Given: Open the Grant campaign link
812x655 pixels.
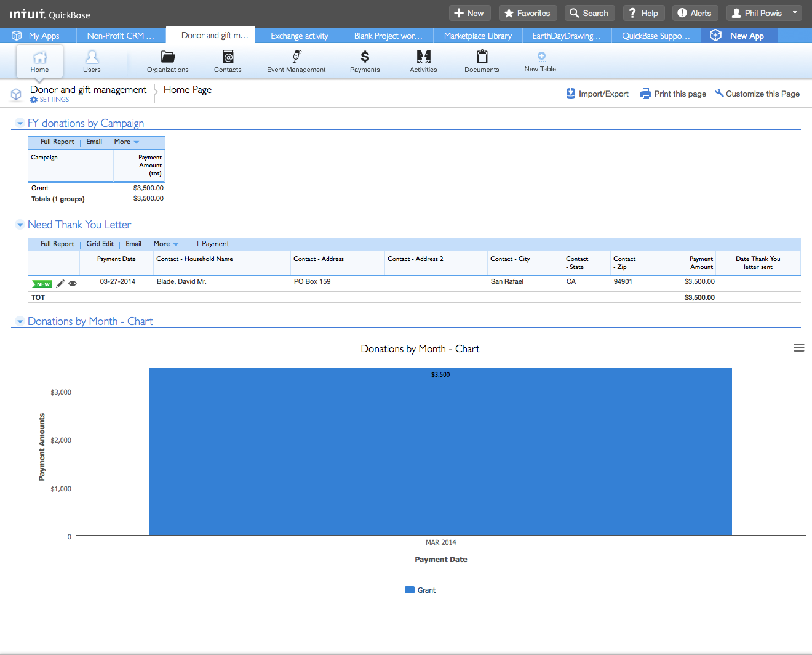Looking at the screenshot, I should pos(39,188).
